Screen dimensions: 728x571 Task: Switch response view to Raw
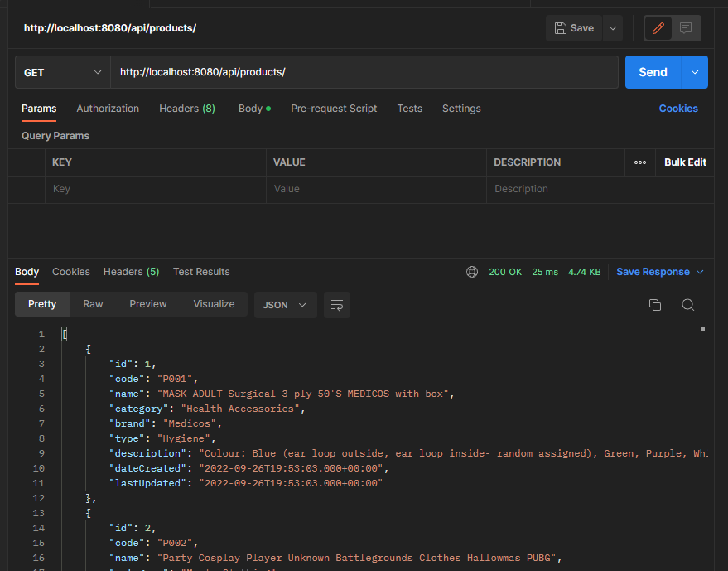[92, 303]
